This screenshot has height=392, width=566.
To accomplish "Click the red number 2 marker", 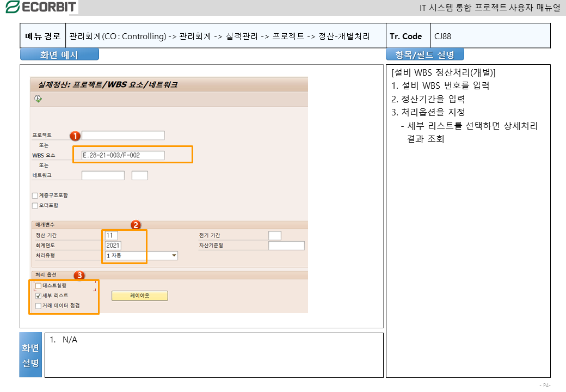I will point(136,224).
